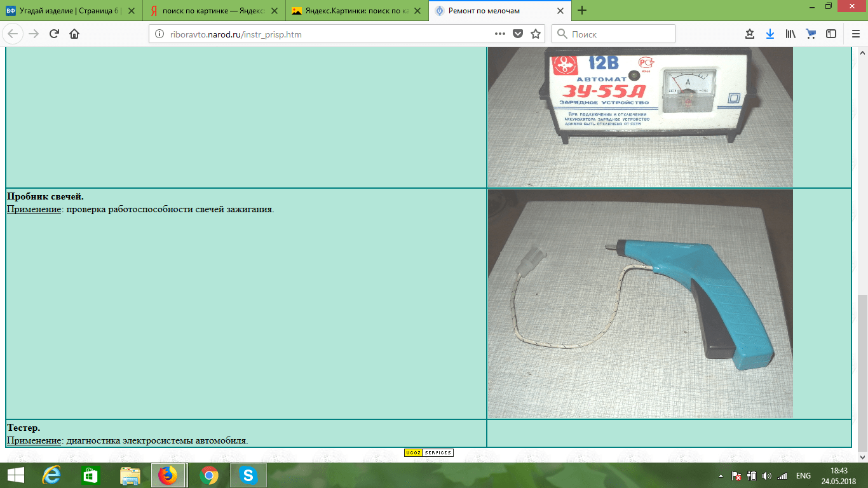The image size is (868, 488).
Task: Open the clock showing 18:43
Action: point(839,475)
